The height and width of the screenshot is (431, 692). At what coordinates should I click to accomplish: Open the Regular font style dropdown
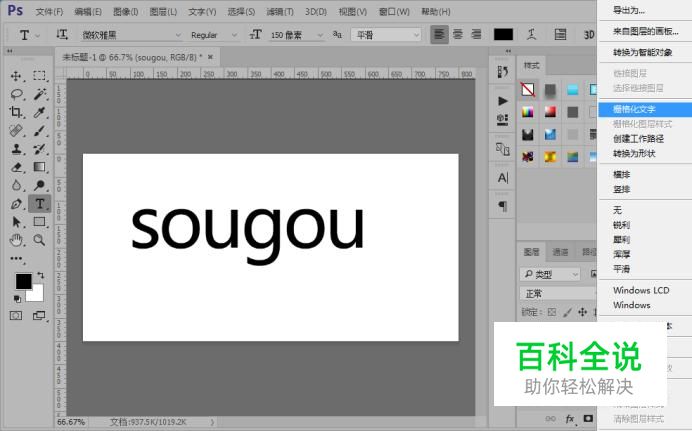coord(213,35)
